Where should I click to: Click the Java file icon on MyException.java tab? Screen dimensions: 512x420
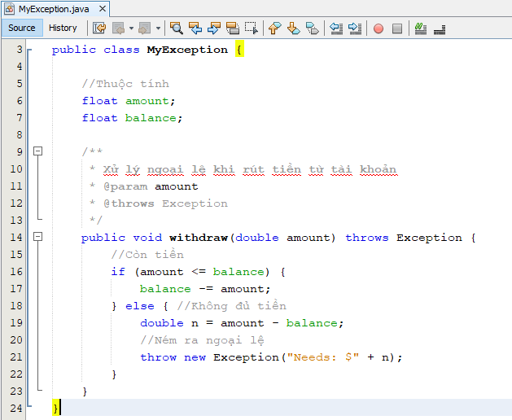point(10,9)
